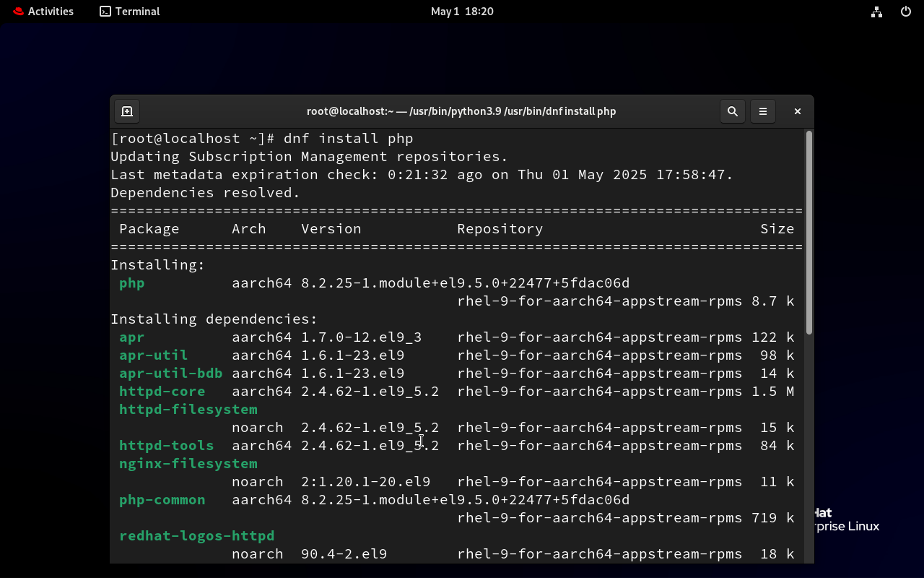
Task: Click the 'httpd-filesystem' package name
Action: 188,410
